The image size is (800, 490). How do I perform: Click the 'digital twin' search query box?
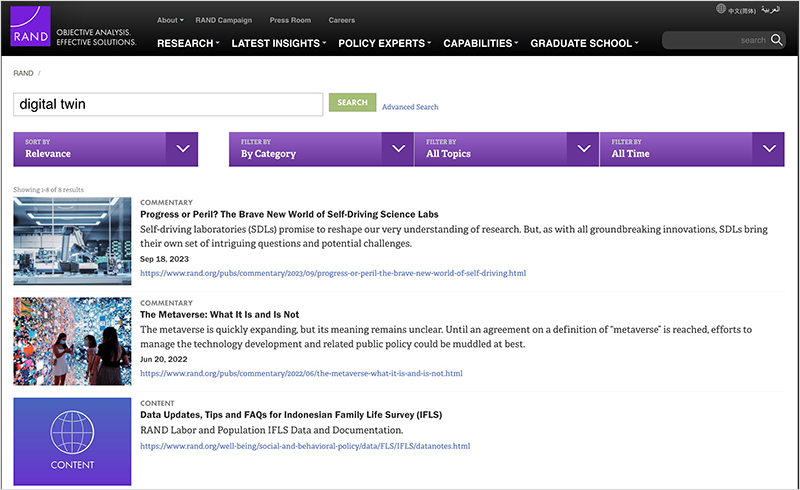click(168, 104)
